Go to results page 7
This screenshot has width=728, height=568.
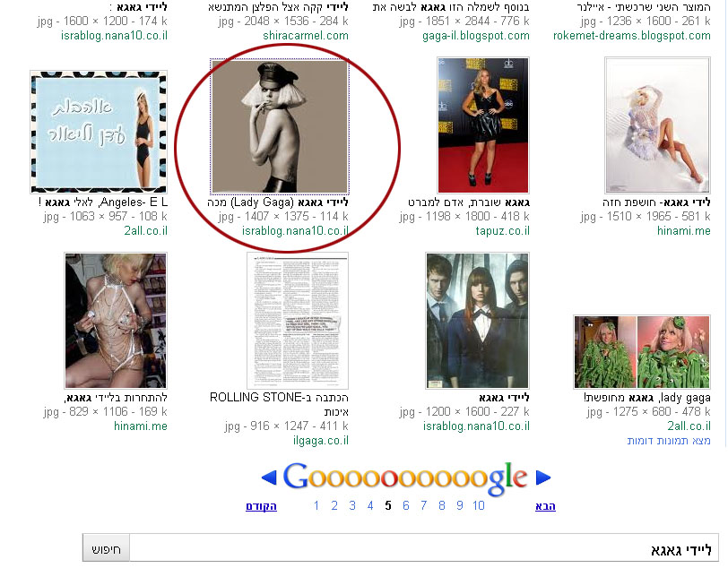pos(423,505)
